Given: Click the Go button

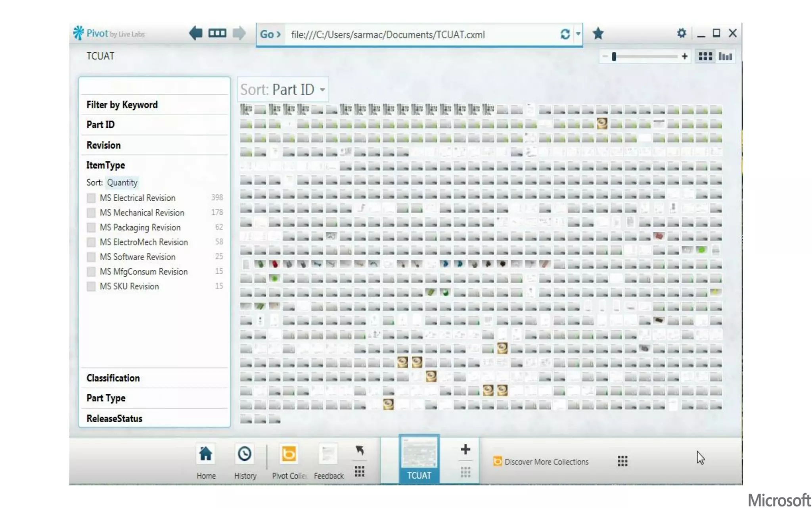Looking at the screenshot, I should [270, 35].
